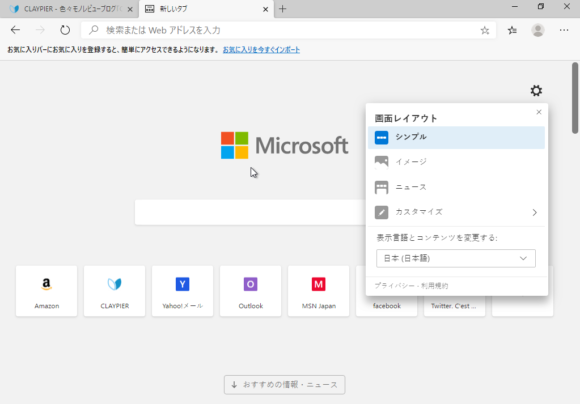Click the address bar input field
Image resolution: width=580 pixels, height=404 pixels.
pos(289,30)
